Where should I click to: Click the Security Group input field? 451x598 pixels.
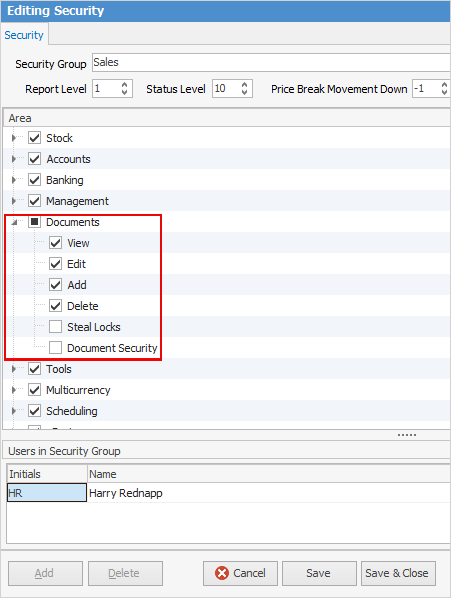coord(271,63)
